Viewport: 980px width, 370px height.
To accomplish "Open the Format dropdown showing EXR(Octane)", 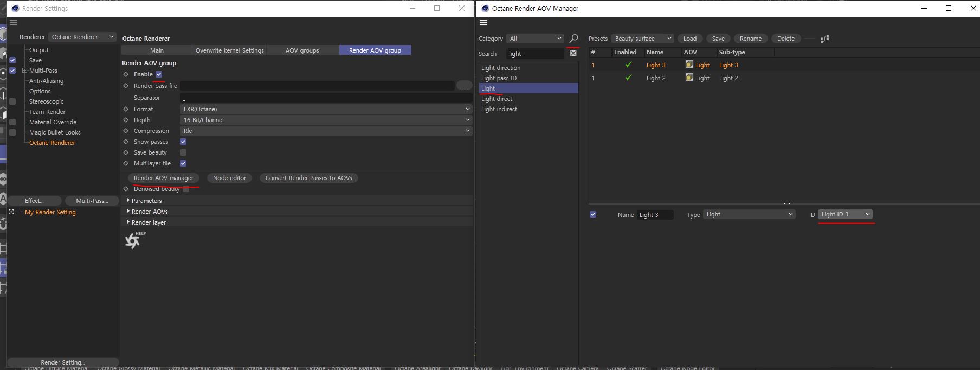I will coord(326,109).
